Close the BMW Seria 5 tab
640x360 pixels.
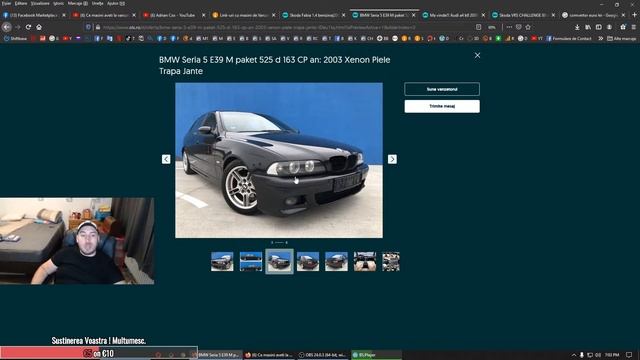click(413, 15)
